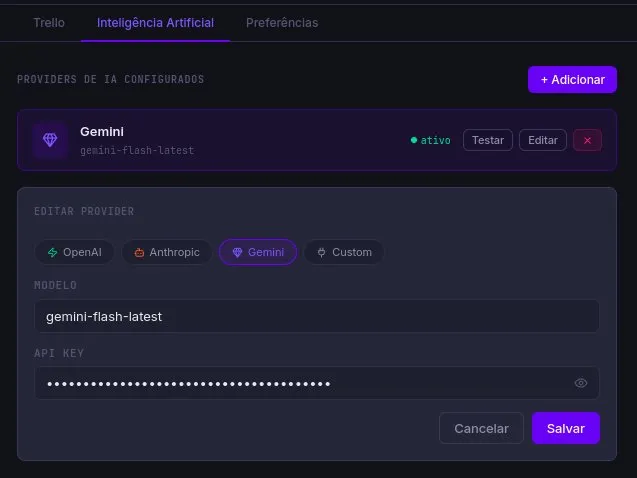Click the Gemini name in provider card
Image resolution: width=637 pixels, height=478 pixels.
(x=102, y=132)
